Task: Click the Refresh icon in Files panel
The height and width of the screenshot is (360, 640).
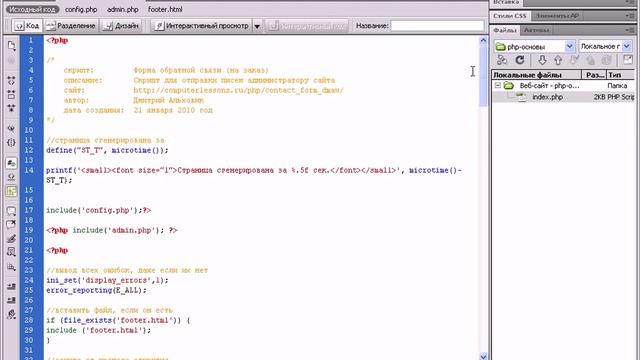Action: [x=520, y=60]
